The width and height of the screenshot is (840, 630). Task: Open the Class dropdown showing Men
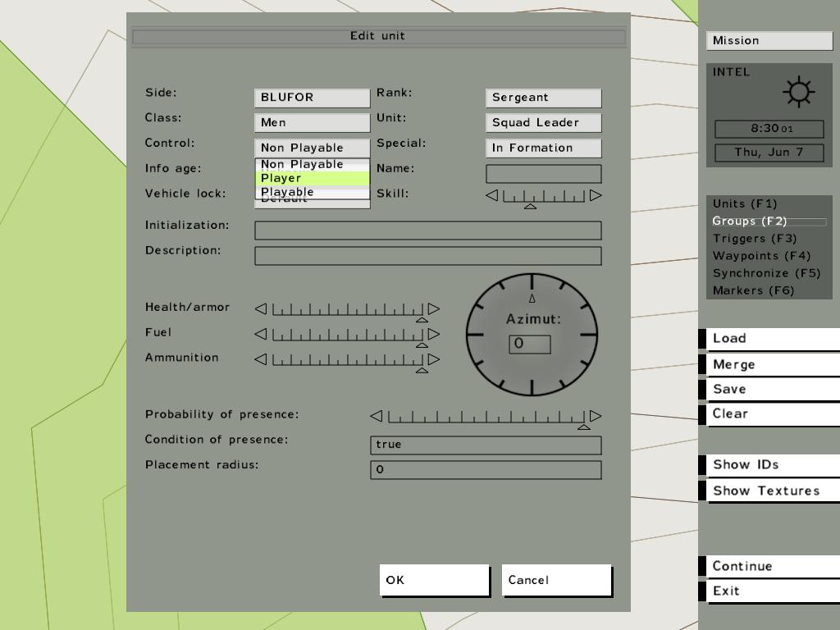click(313, 123)
